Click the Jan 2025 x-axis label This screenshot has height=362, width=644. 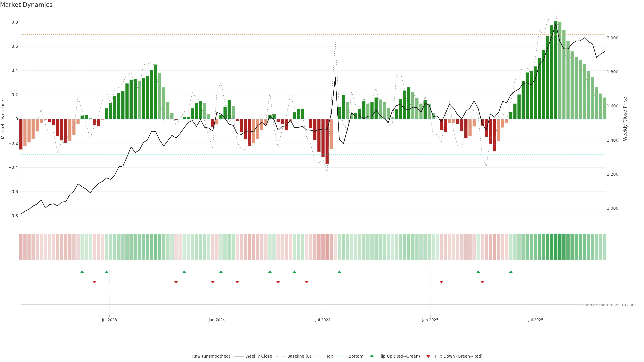point(430,320)
